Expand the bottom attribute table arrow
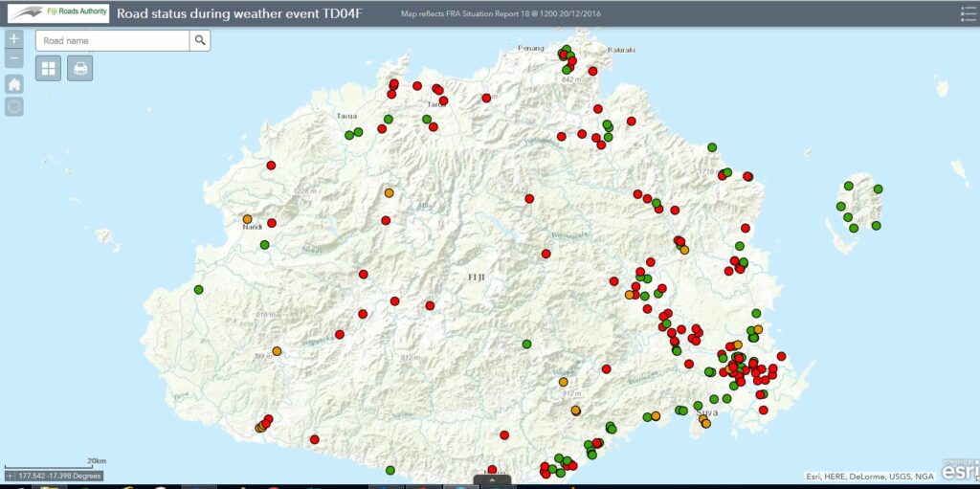980x489 pixels. 491,480
